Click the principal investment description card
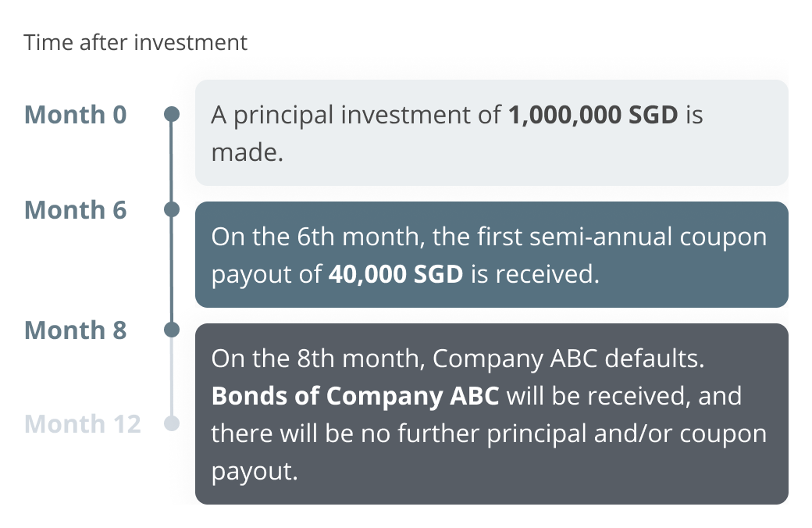The image size is (812, 528). (x=491, y=133)
